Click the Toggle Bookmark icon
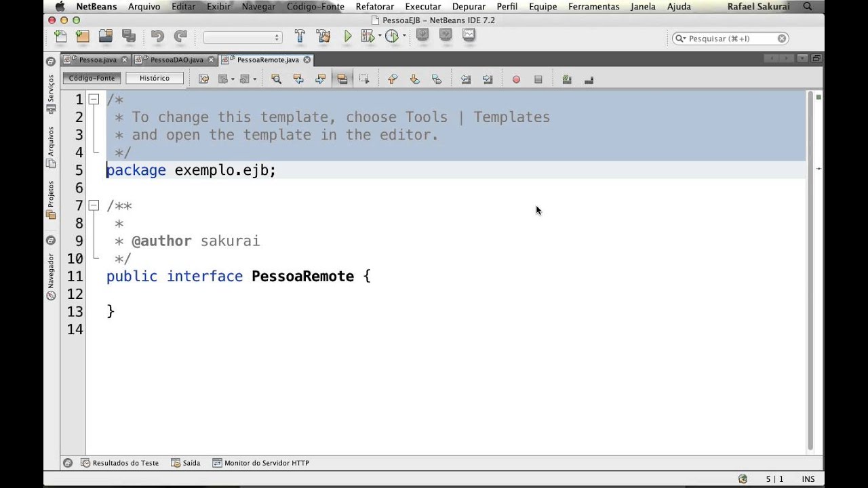Viewport: 868px width, 488px height. pos(437,79)
